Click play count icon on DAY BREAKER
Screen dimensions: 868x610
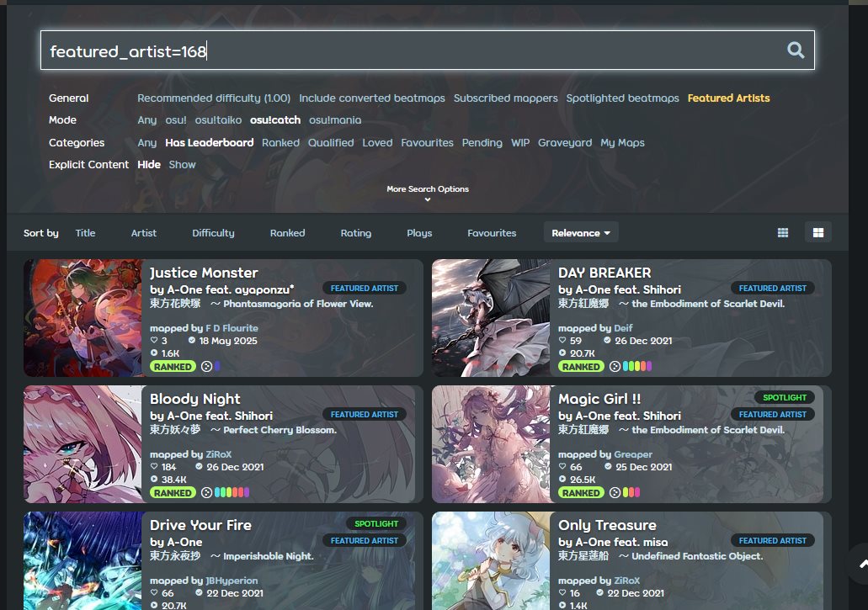point(562,353)
